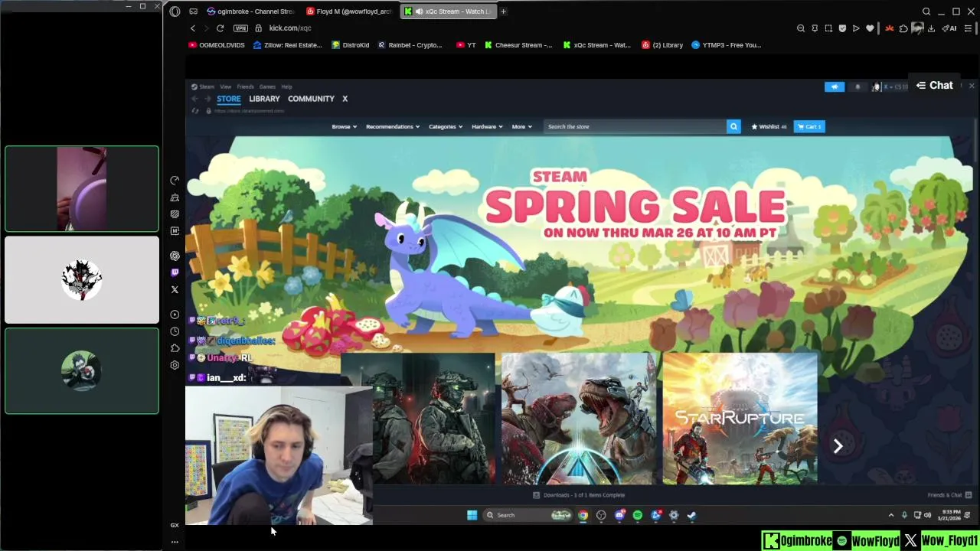Toggle the VPN badge in address bar
The height and width of the screenshot is (551, 980).
click(241, 28)
